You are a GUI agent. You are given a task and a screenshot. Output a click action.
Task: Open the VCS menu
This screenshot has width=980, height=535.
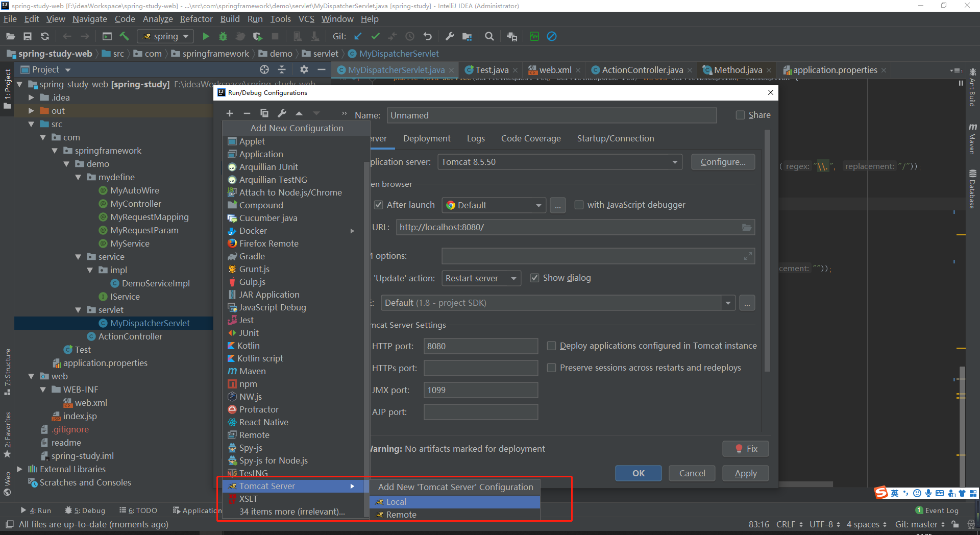[x=306, y=19]
